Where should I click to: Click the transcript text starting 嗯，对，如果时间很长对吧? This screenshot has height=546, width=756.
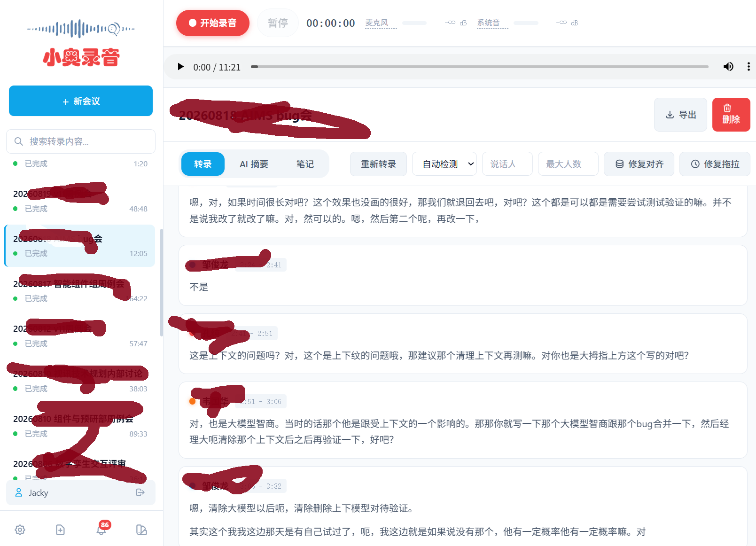tap(460, 211)
